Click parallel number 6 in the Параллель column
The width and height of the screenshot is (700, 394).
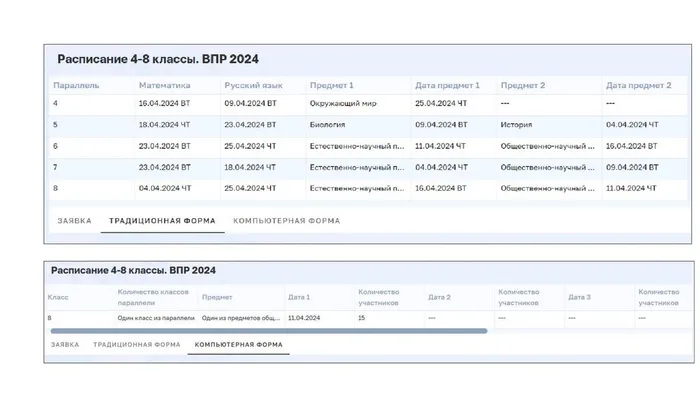tap(55, 146)
